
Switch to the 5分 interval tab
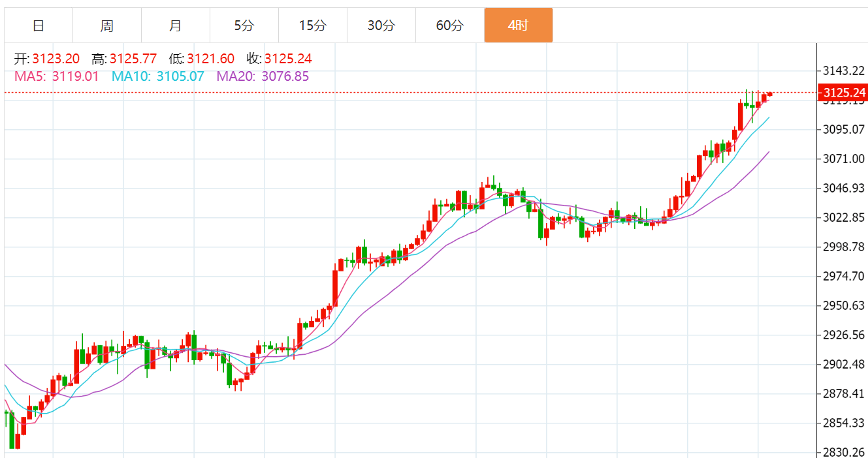(x=244, y=25)
